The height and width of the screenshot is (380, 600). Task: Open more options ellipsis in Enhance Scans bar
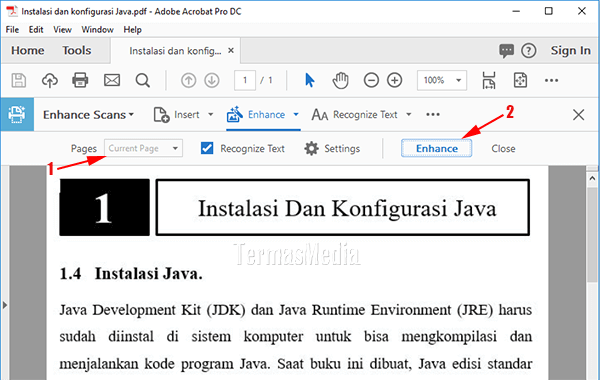(433, 114)
